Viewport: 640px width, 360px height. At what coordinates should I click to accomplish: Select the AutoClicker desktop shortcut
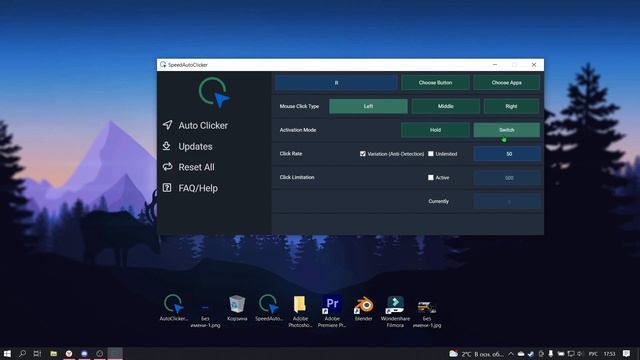click(173, 307)
